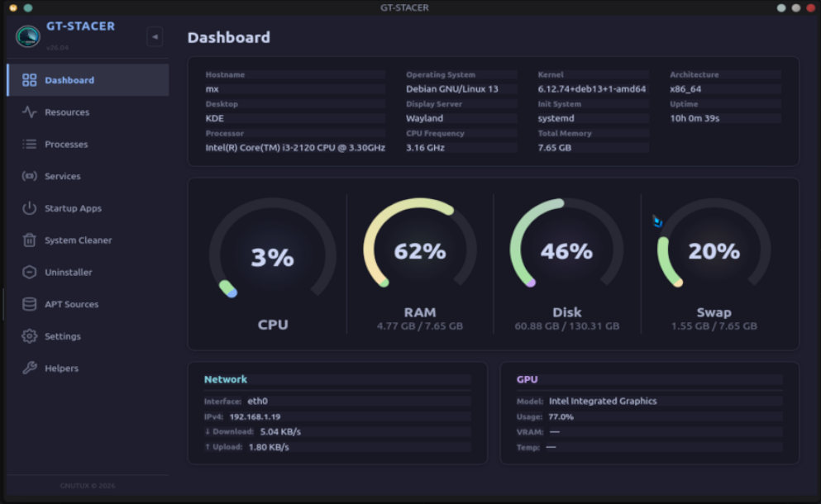
Task: Click the Helpers wrench icon
Action: pos(29,368)
